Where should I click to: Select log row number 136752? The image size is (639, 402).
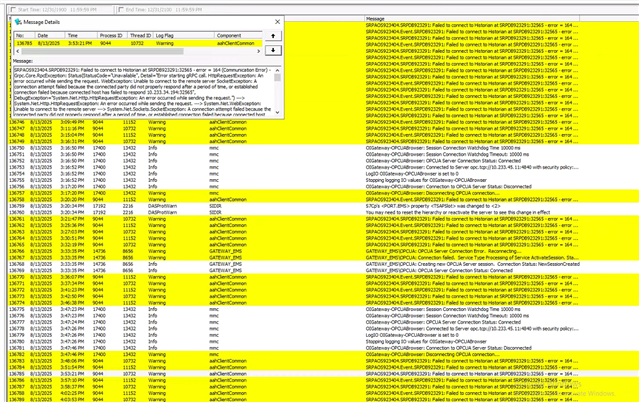(x=323, y=161)
